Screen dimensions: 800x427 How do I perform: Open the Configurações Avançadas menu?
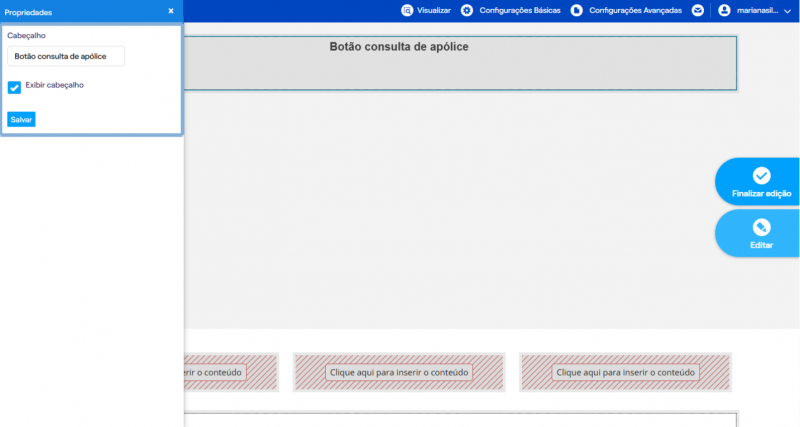[x=635, y=10]
